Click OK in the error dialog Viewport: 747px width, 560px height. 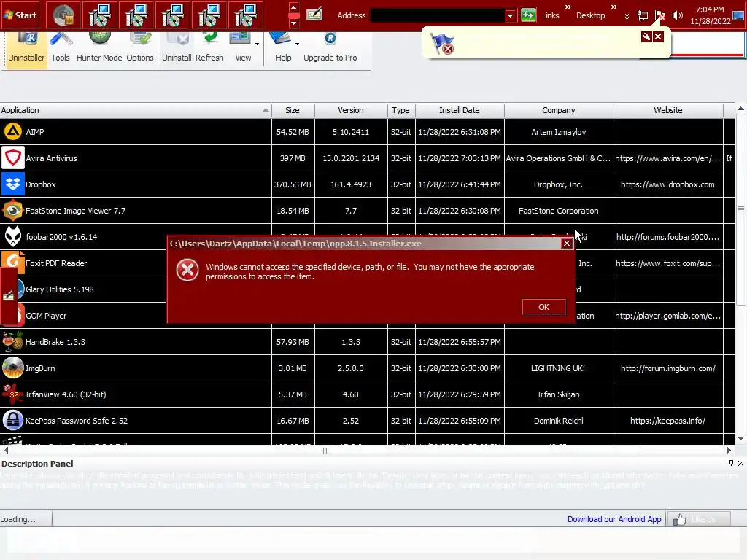tap(543, 307)
